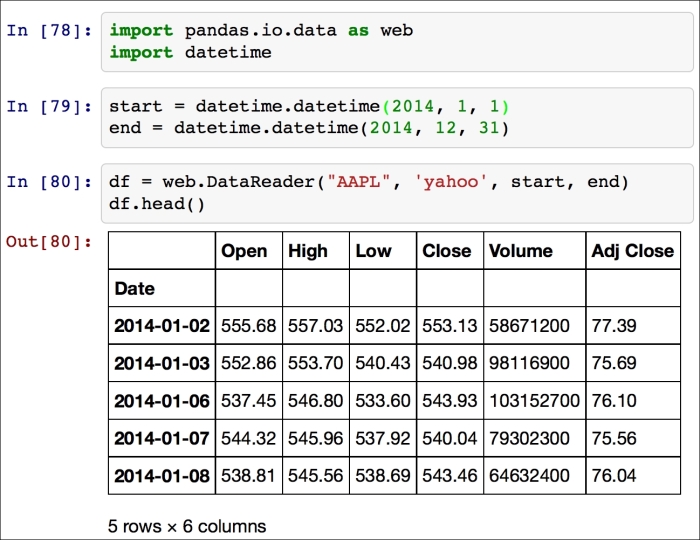This screenshot has width=700, height=540.
Task: Select the 2014-01-06 row index
Action: tap(162, 401)
